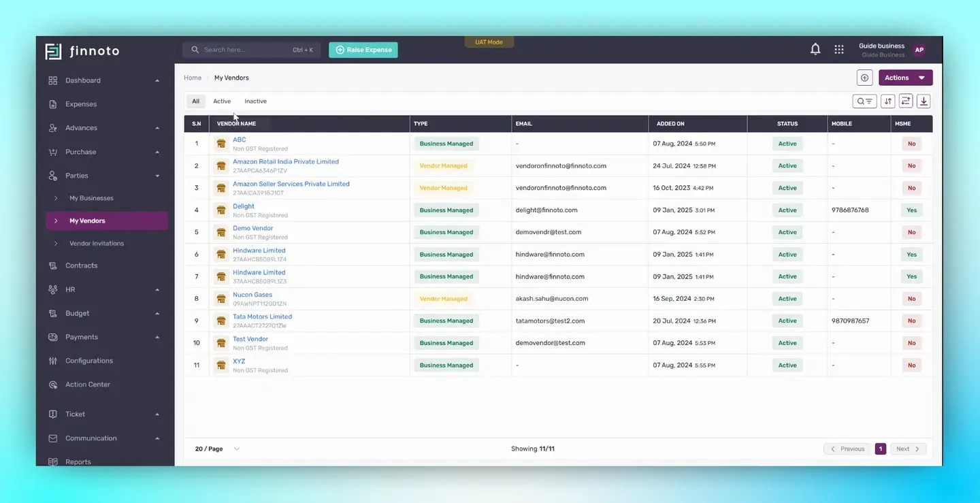Click the column swap settings icon
Viewport: 980px width, 503px height.
coord(906,101)
